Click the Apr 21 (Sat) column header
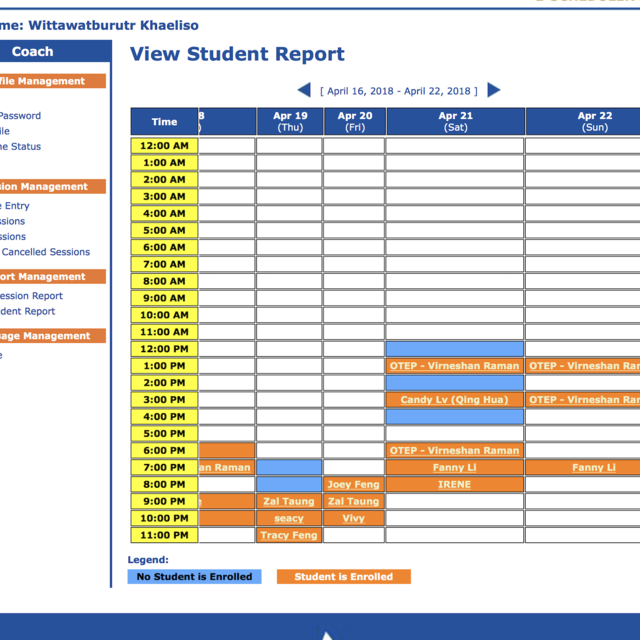 (x=456, y=121)
